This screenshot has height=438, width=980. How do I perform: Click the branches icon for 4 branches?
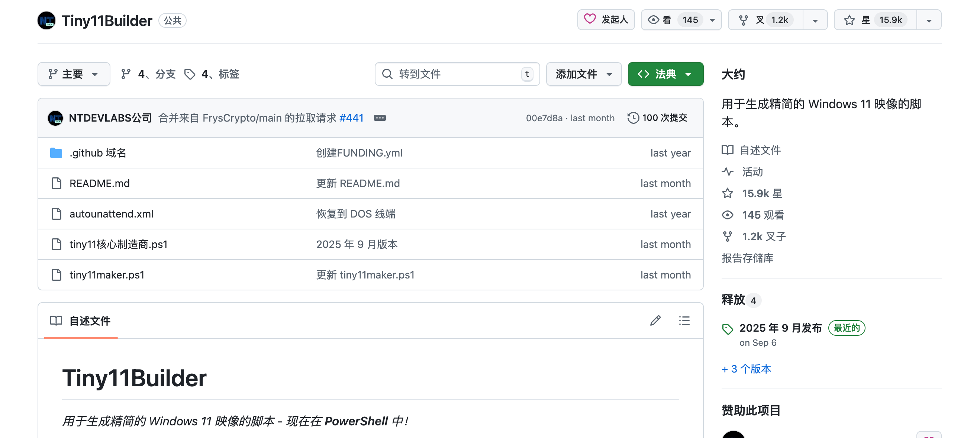[126, 74]
